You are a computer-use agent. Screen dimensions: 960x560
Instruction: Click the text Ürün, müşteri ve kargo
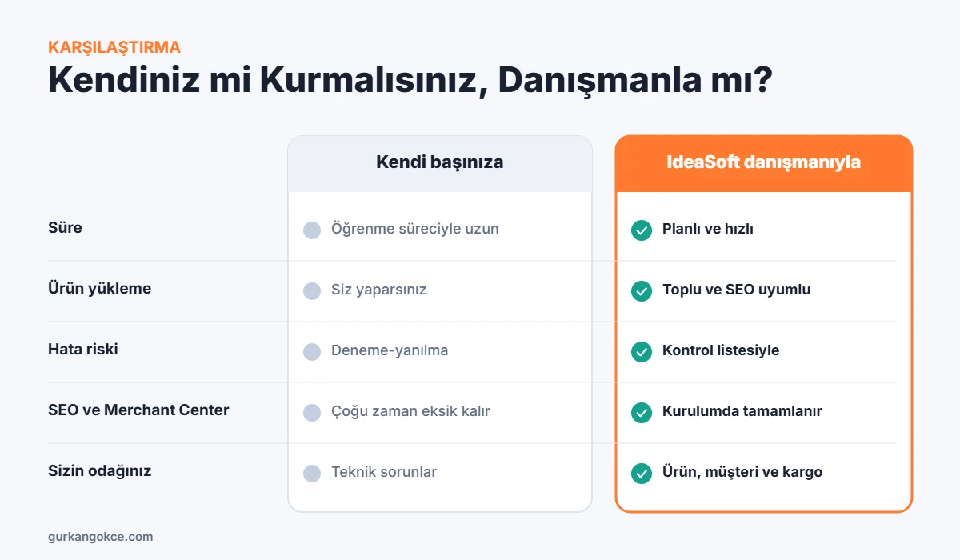pos(742,473)
